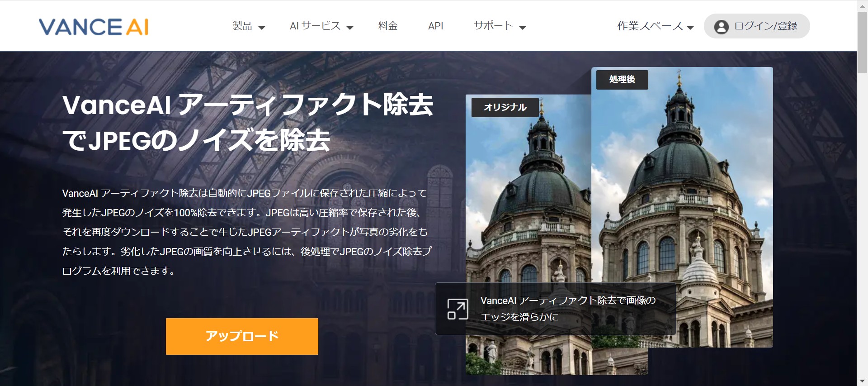The width and height of the screenshot is (868, 386).
Task: Click the expand icon in the caption box
Action: pos(458,309)
